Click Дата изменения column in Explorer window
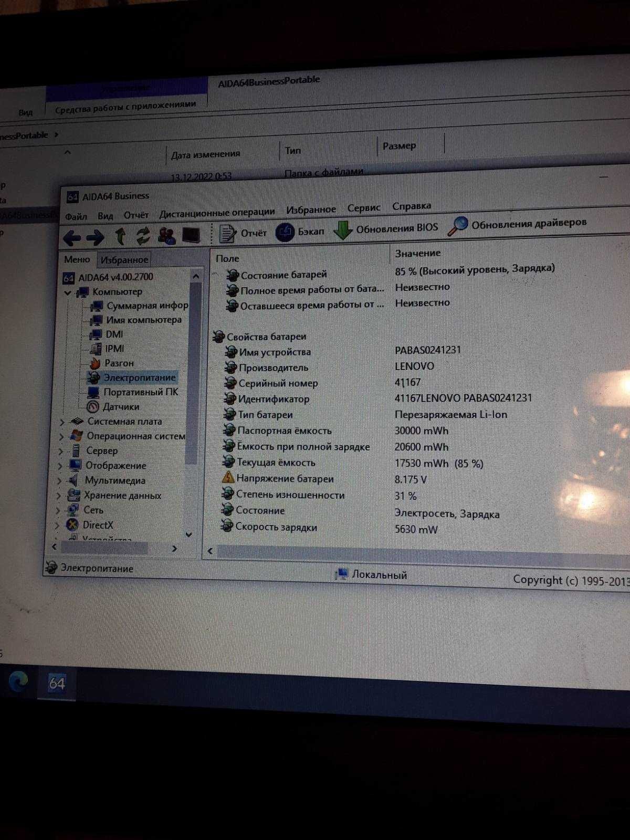 205,154
